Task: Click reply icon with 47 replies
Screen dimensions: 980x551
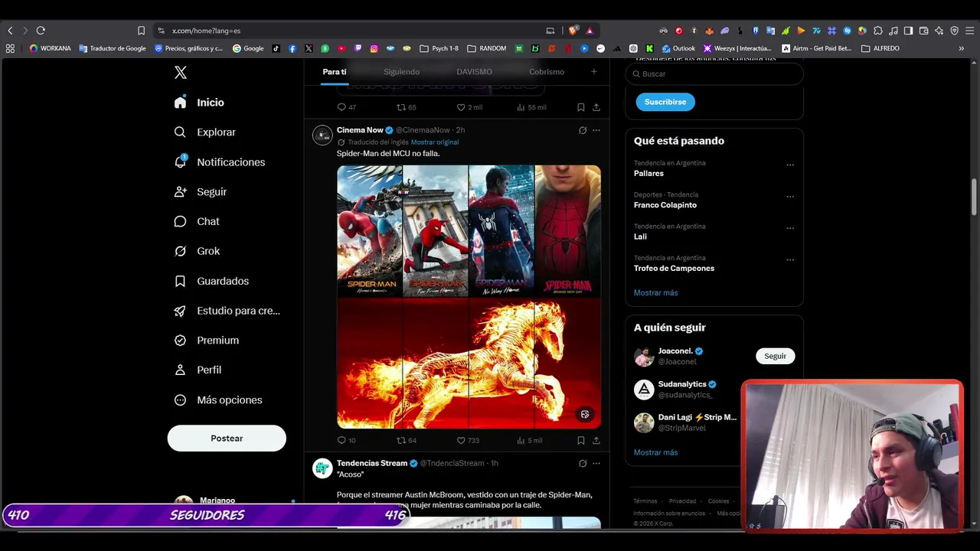Action: tap(341, 107)
